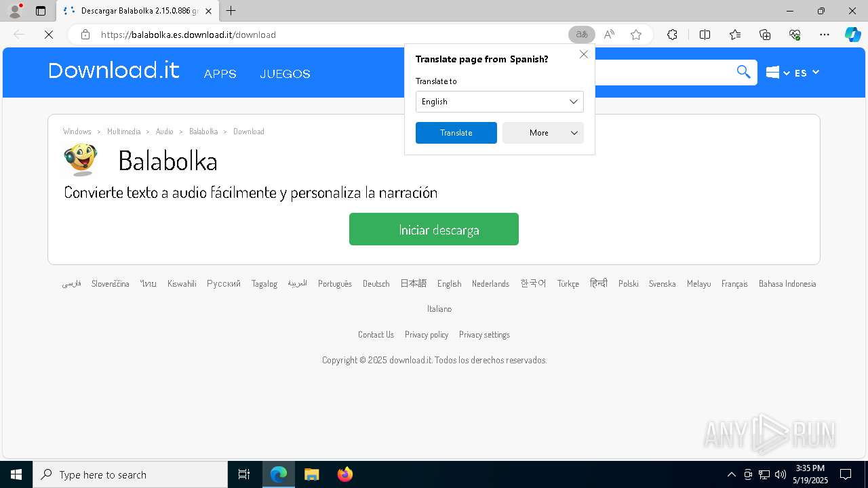Click the taskbar search box

pos(130,474)
